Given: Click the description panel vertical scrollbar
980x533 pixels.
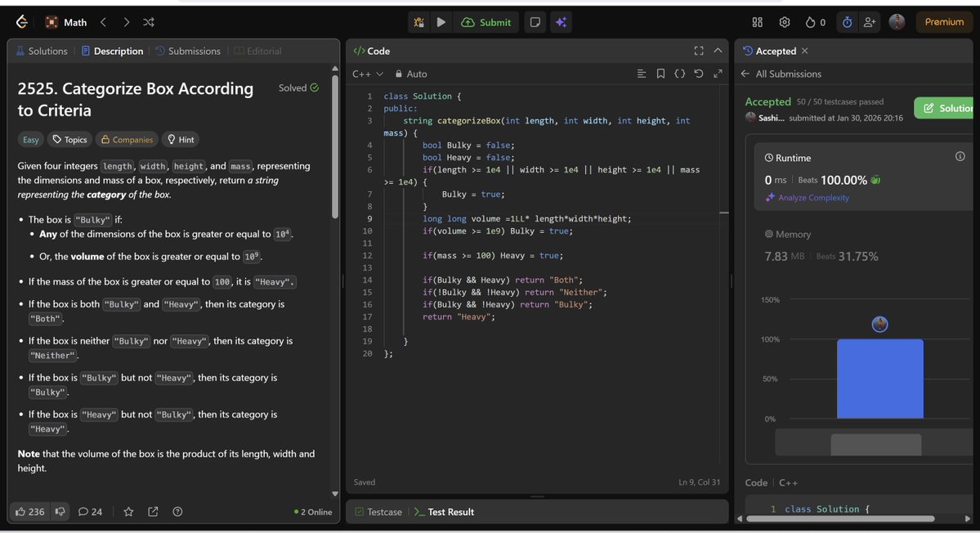Looking at the screenshot, I should [335, 147].
